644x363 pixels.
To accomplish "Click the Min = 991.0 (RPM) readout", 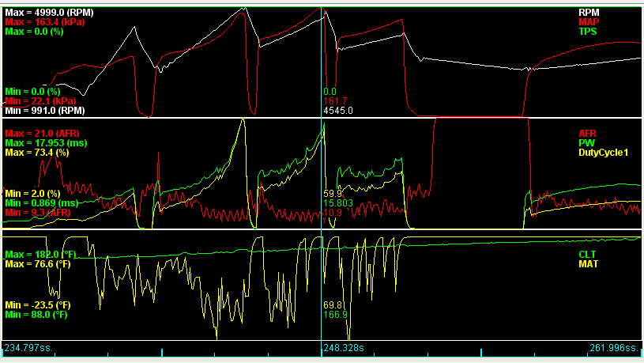I will click(x=45, y=110).
